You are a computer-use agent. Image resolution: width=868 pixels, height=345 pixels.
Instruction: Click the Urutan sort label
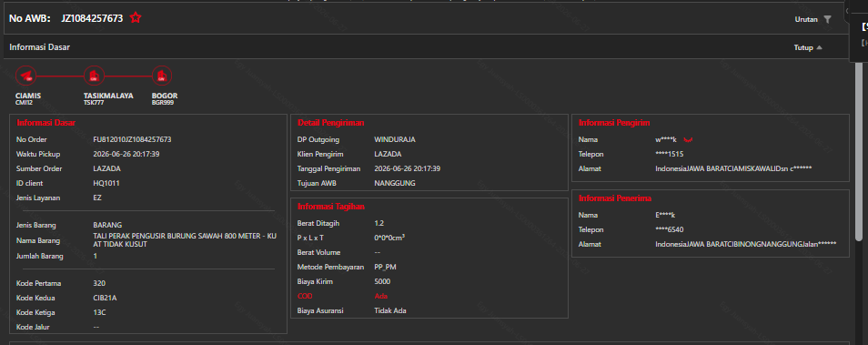[x=806, y=19]
